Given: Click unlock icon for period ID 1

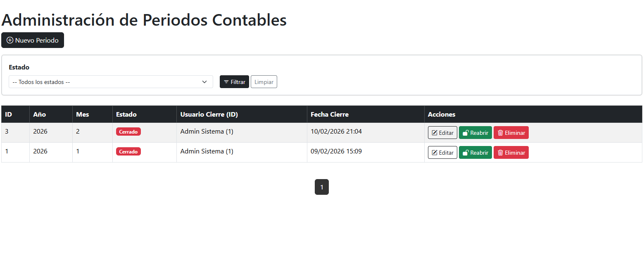Looking at the screenshot, I should coord(466,153).
